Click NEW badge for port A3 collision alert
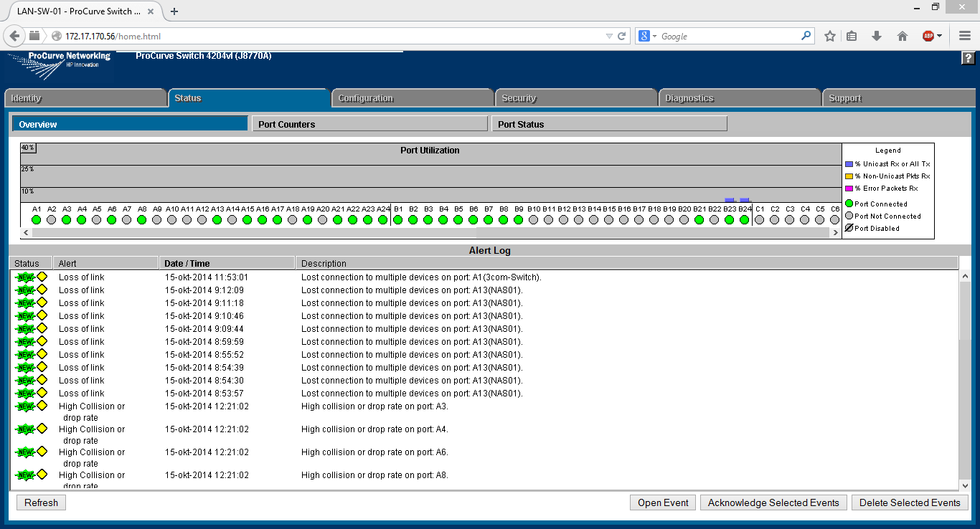The image size is (980, 529). point(25,406)
